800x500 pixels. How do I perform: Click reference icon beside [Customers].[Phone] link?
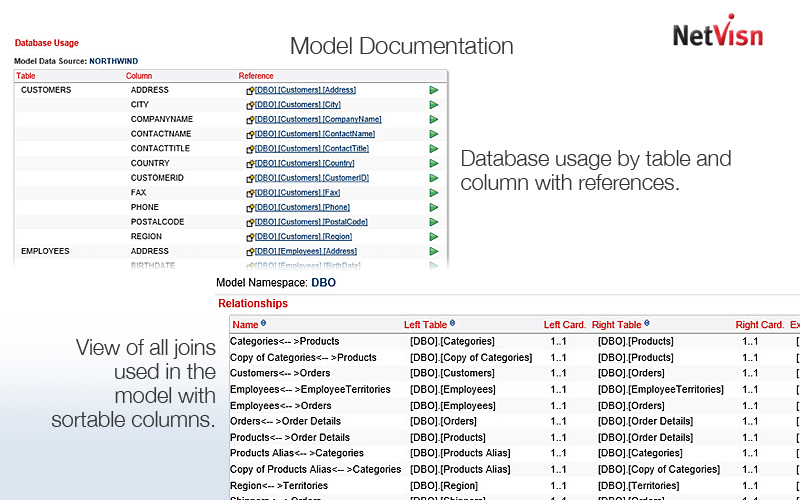(250, 208)
